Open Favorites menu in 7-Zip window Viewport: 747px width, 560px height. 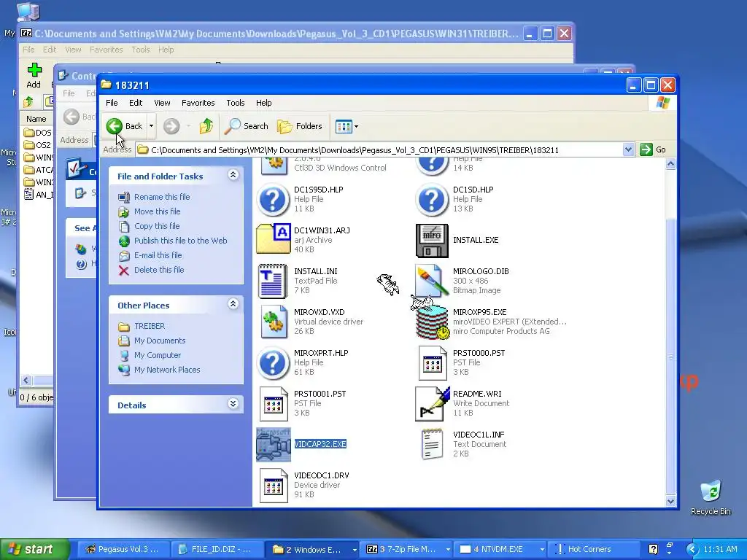(x=106, y=50)
